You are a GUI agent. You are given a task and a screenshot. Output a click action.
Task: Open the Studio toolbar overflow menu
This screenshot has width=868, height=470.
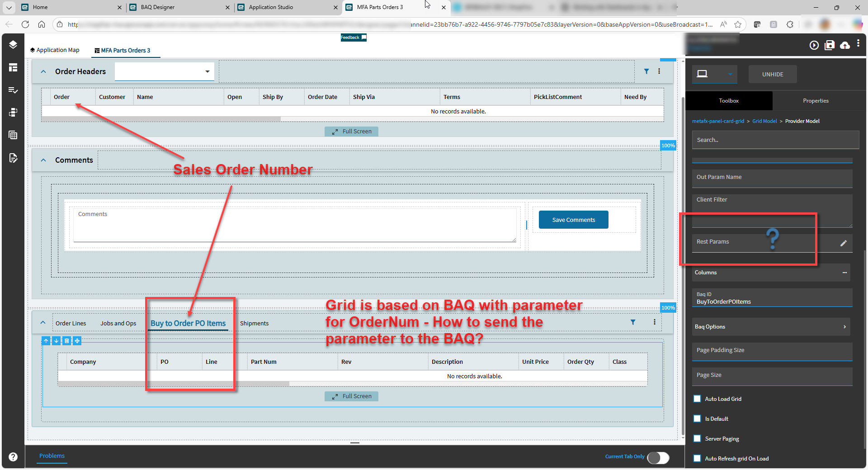858,43
